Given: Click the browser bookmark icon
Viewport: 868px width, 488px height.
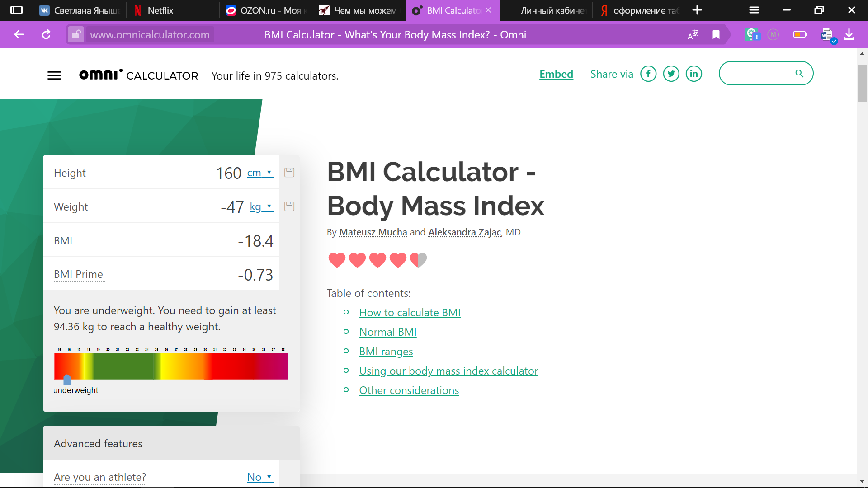Looking at the screenshot, I should 716,34.
